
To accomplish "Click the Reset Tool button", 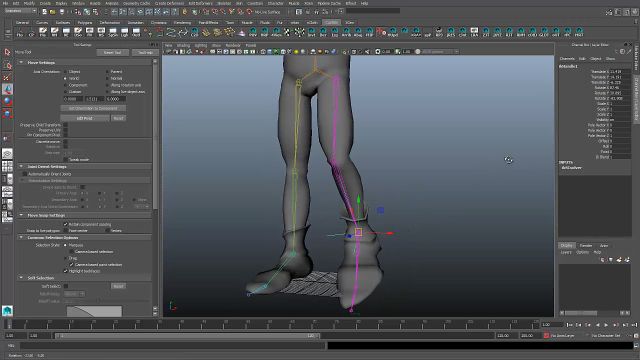I will click(113, 52).
